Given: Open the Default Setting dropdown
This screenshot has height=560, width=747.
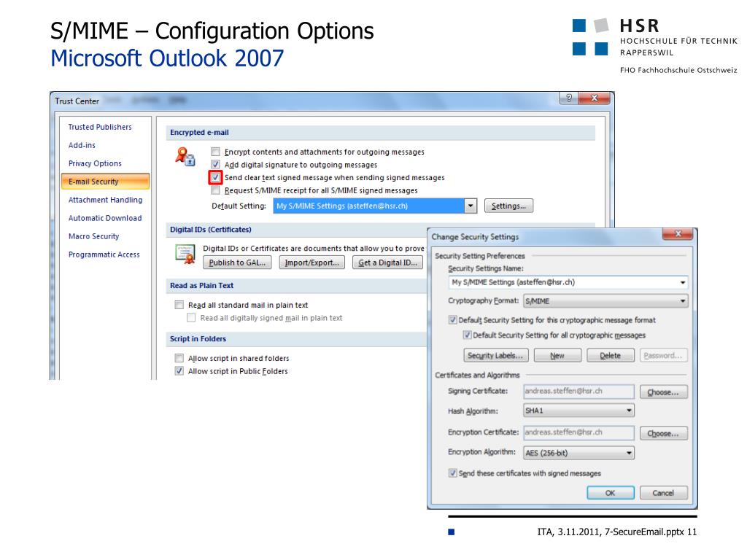Looking at the screenshot, I should coord(471,206).
